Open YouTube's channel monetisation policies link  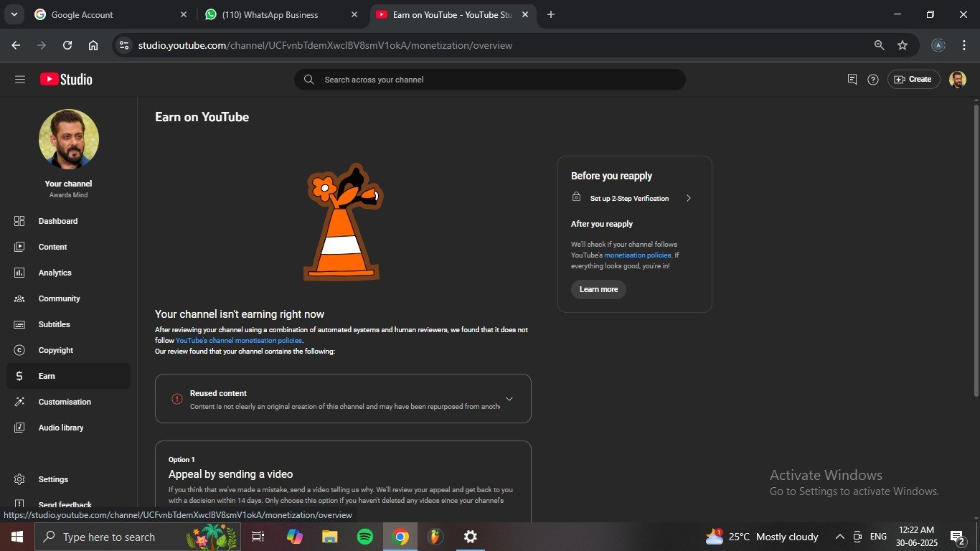tap(239, 341)
